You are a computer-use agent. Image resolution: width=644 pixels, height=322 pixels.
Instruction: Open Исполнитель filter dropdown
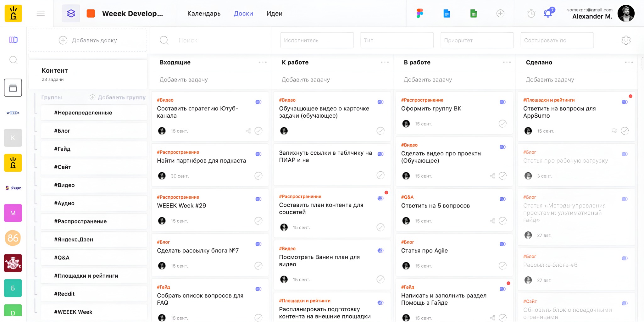pyautogui.click(x=317, y=40)
